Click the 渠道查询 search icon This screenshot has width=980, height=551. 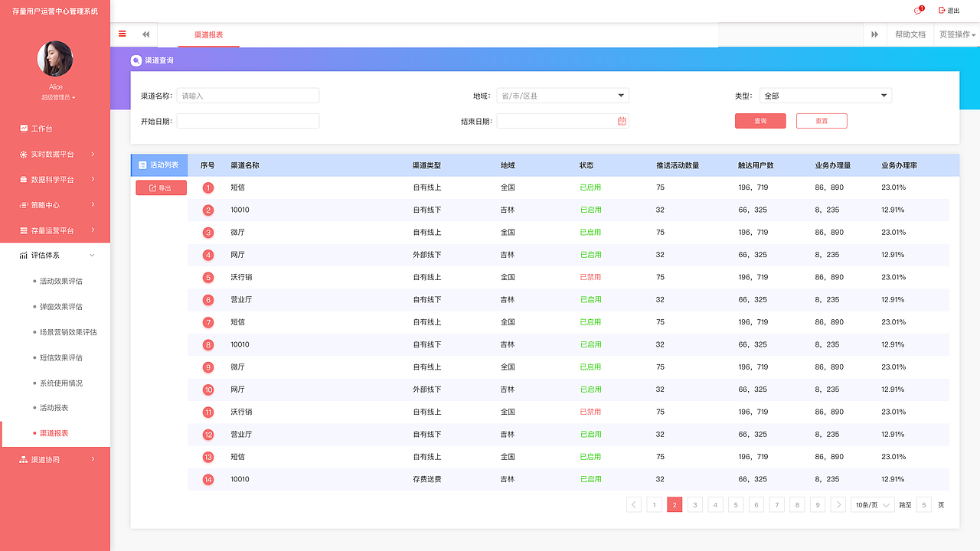[x=136, y=60]
